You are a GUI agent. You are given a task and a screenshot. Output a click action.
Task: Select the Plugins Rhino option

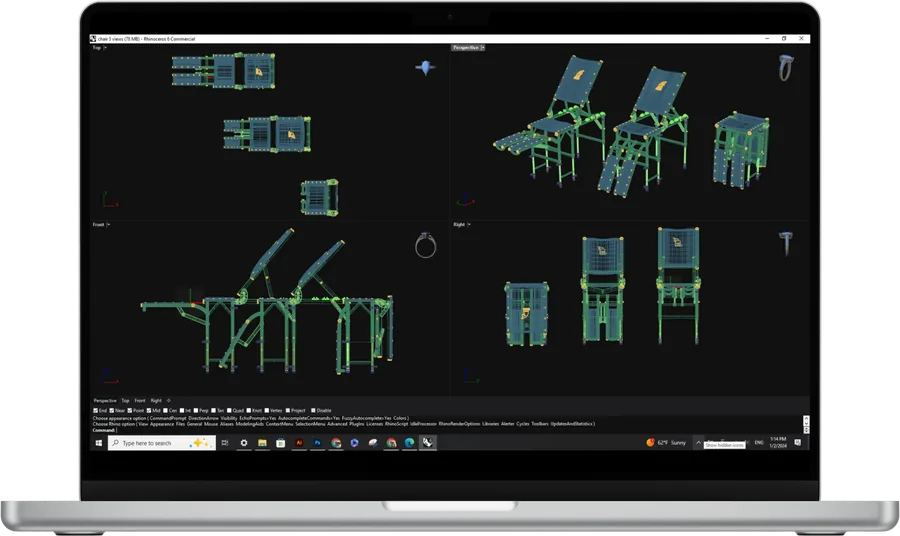[x=357, y=424]
